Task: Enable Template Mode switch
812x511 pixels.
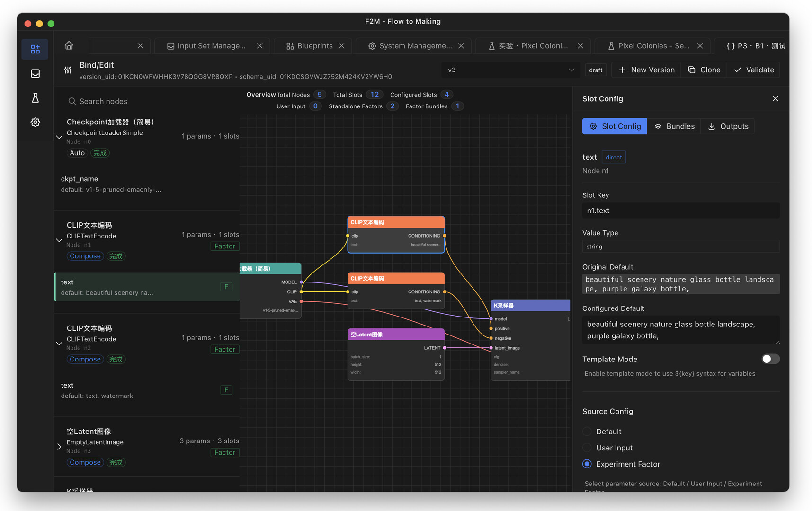Action: (770, 359)
